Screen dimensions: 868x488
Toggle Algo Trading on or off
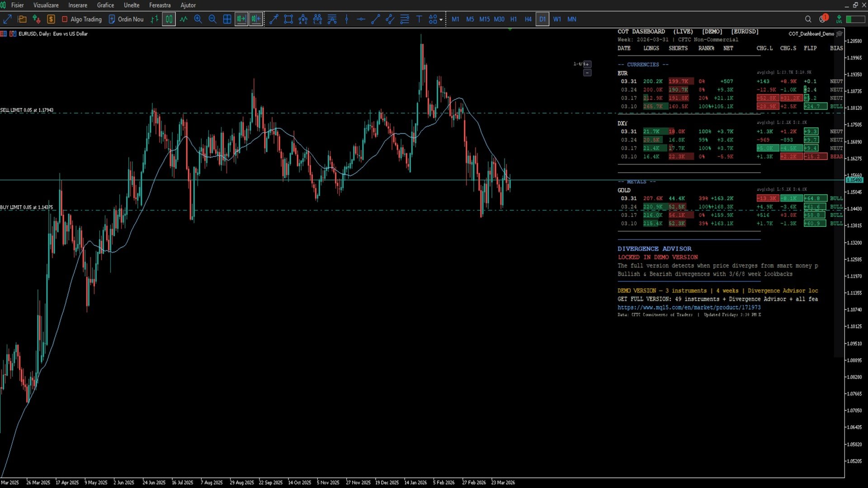point(81,19)
